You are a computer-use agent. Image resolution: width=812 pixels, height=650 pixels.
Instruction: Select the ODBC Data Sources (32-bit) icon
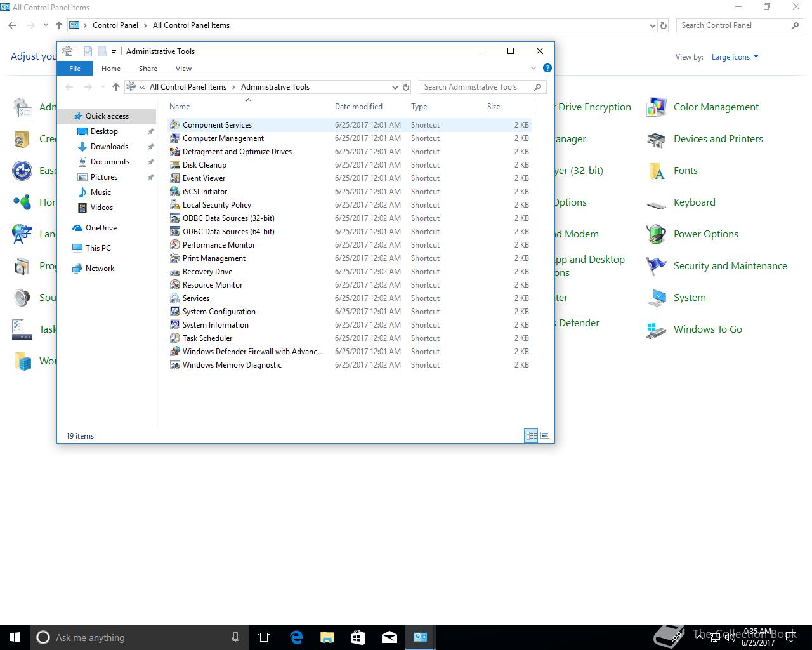click(175, 218)
